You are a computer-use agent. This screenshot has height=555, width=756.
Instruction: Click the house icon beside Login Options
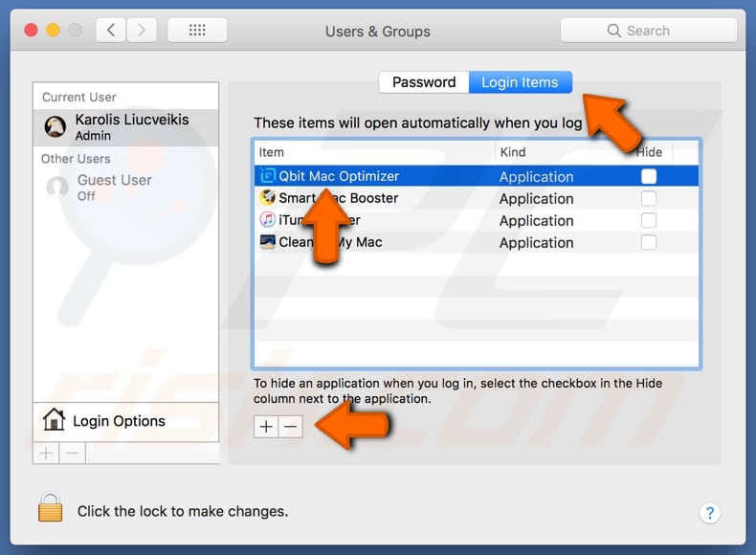[x=54, y=419]
